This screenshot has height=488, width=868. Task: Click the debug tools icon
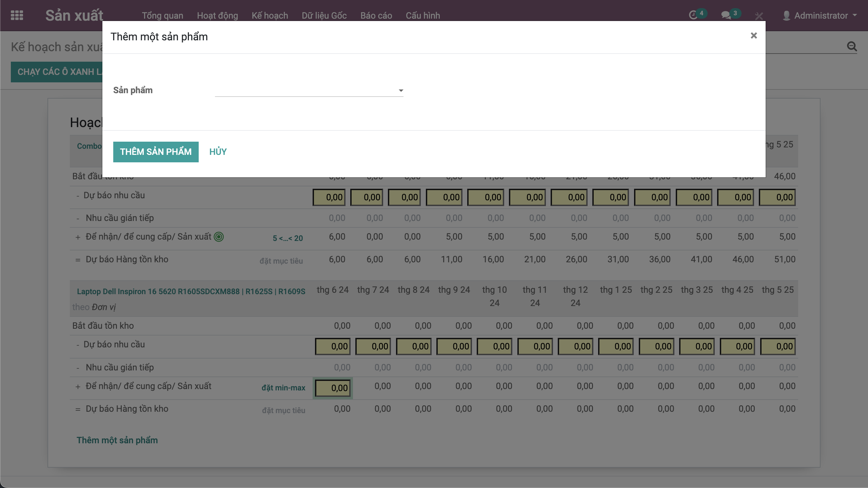759,16
